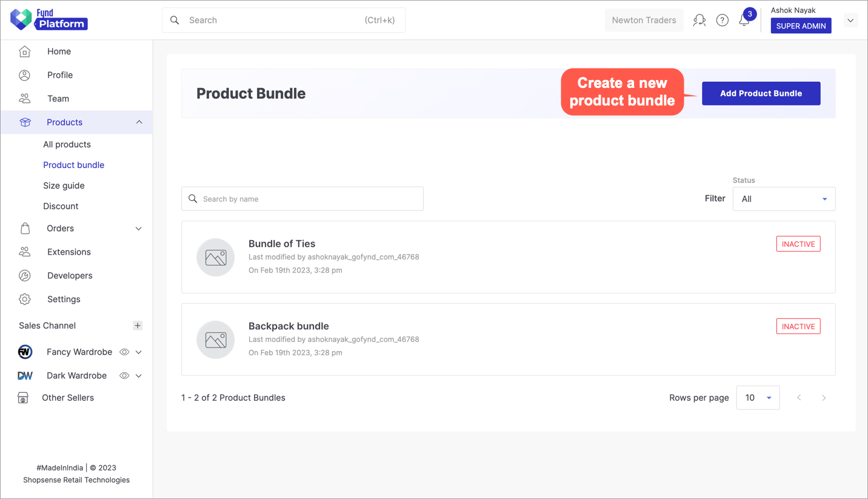
Task: Click the Developers wrench icon
Action: [x=24, y=276]
